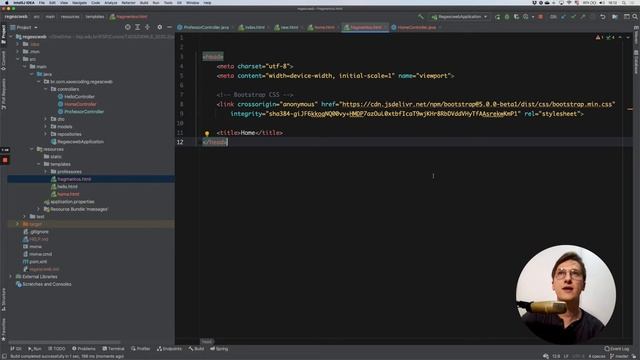The image size is (640, 360).
Task: Toggle the Database right-side stripe button
Action: [636, 62]
